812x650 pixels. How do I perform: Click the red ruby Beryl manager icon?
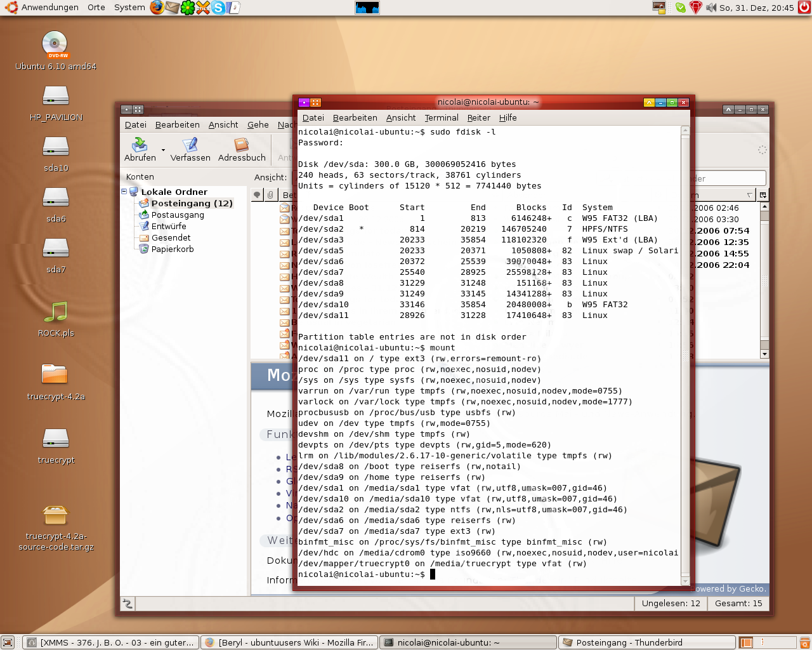point(696,8)
